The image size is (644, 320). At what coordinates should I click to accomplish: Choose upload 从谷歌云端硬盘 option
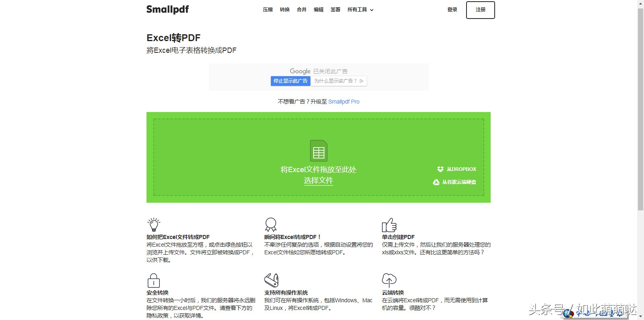(x=454, y=182)
